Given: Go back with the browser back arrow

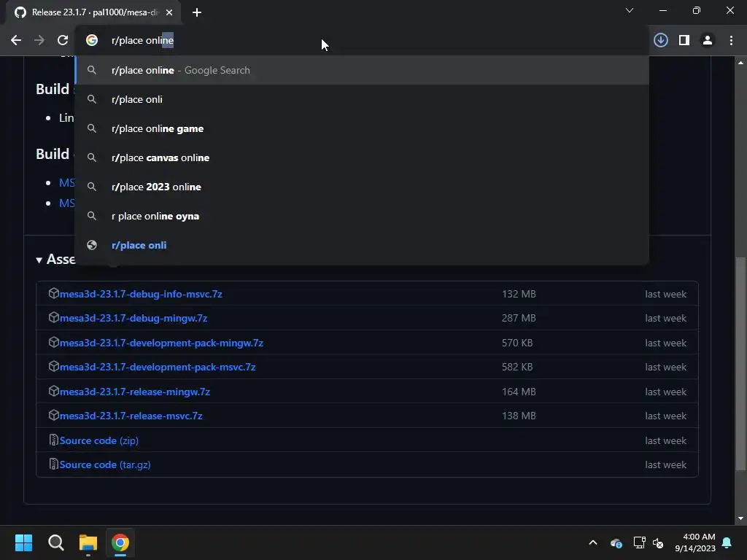Looking at the screenshot, I should tap(16, 41).
